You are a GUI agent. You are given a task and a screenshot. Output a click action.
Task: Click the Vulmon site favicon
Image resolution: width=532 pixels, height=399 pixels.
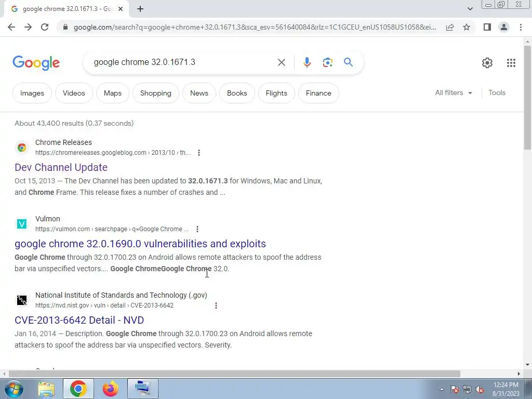point(22,224)
